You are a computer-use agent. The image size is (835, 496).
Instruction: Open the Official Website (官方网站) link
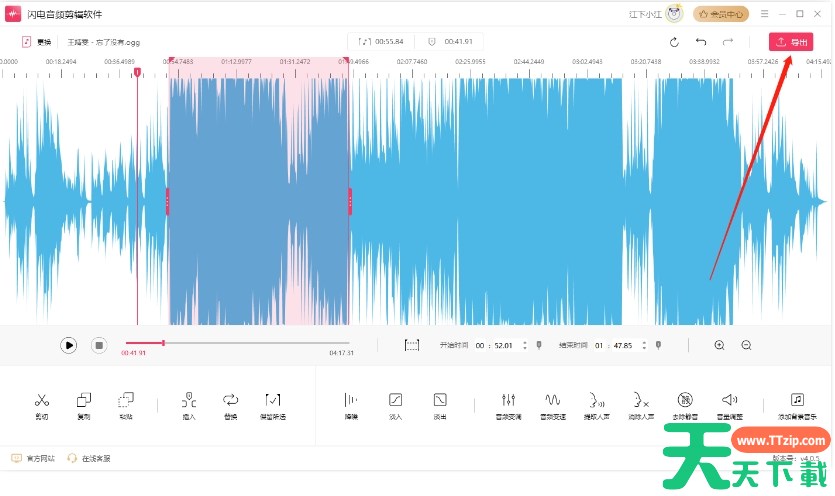click(x=33, y=458)
